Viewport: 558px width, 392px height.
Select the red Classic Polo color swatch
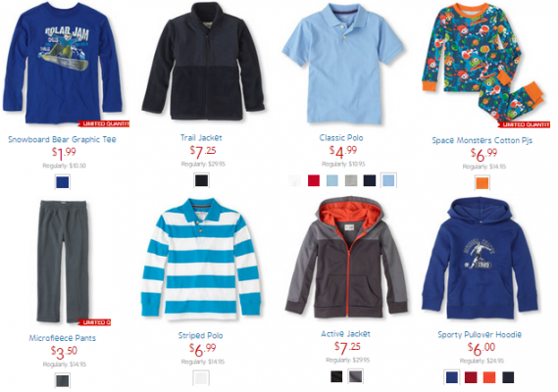coord(314,180)
